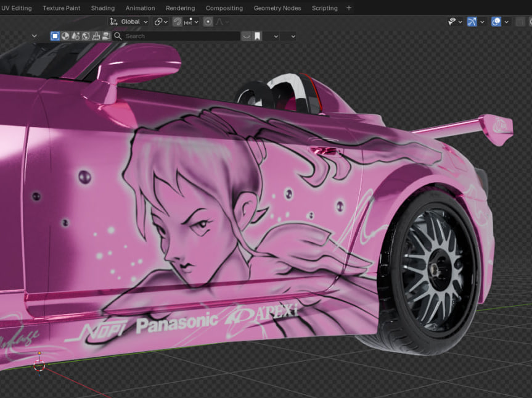The height and width of the screenshot is (398, 532).
Task: Toggle the show gizmo button
Action: pos(472,22)
